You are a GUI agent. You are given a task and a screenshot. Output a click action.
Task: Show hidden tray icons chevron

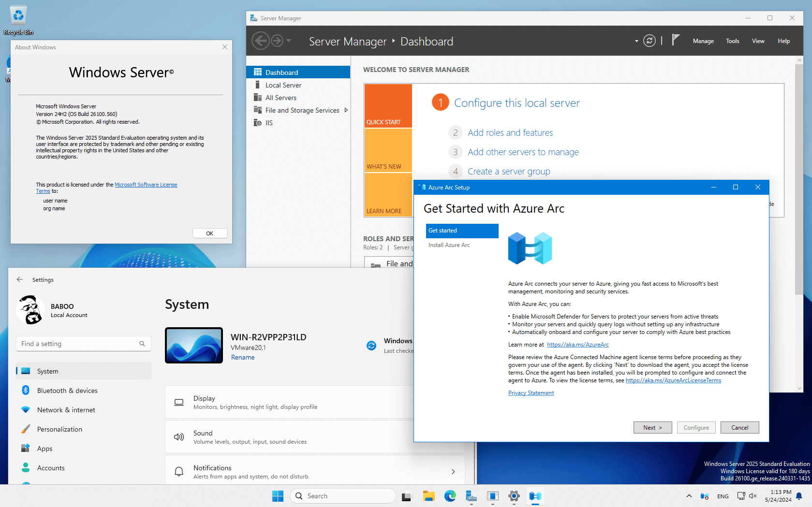pos(689,496)
